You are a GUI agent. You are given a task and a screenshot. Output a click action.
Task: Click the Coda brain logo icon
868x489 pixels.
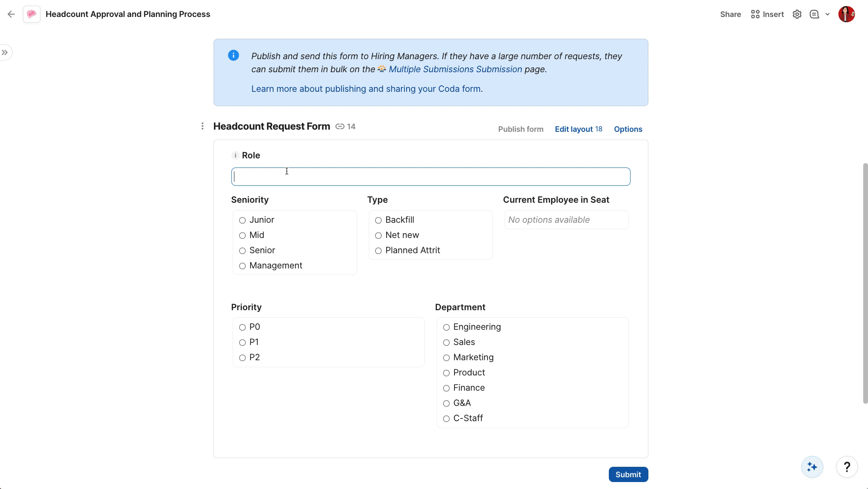pos(32,14)
